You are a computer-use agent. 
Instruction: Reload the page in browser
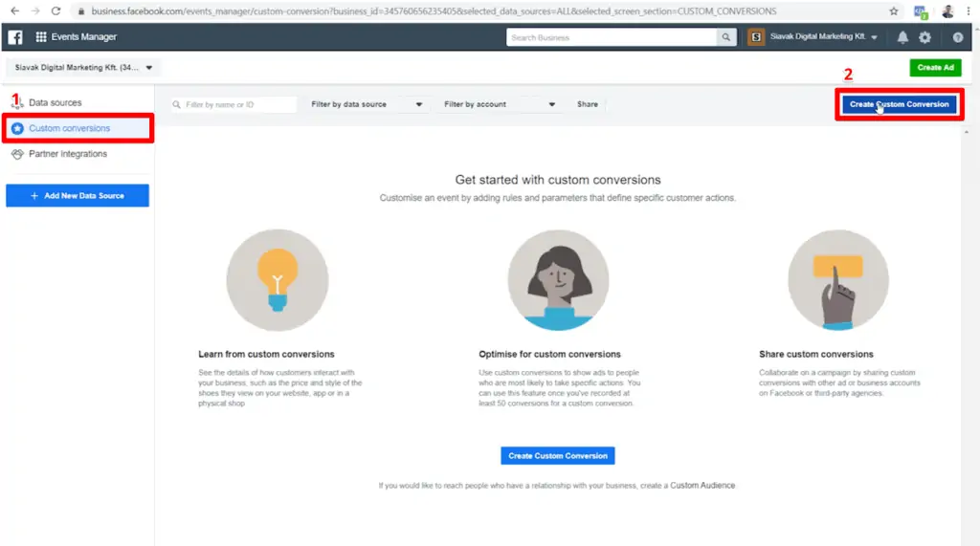click(56, 11)
